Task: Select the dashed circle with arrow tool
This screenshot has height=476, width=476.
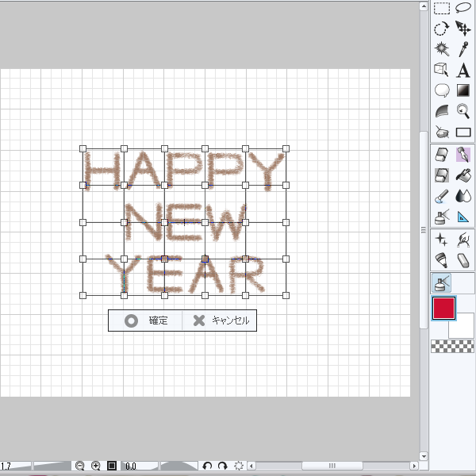Action: (x=442, y=29)
